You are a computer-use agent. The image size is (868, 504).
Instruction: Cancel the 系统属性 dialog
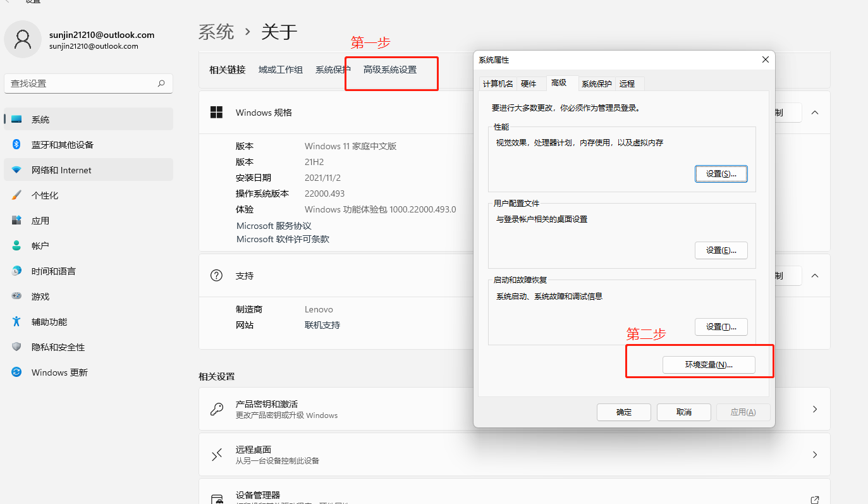pos(684,412)
